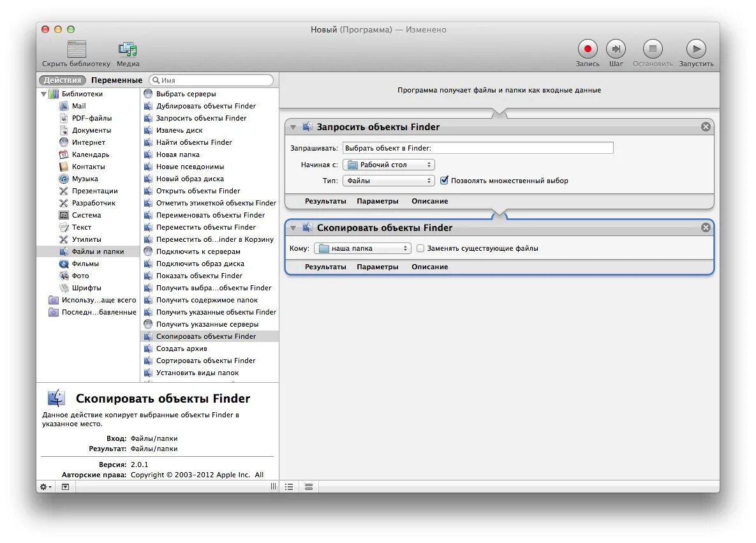The image size is (756, 543).
Task: Select Mail library in the sidebar
Action: pyautogui.click(x=78, y=106)
